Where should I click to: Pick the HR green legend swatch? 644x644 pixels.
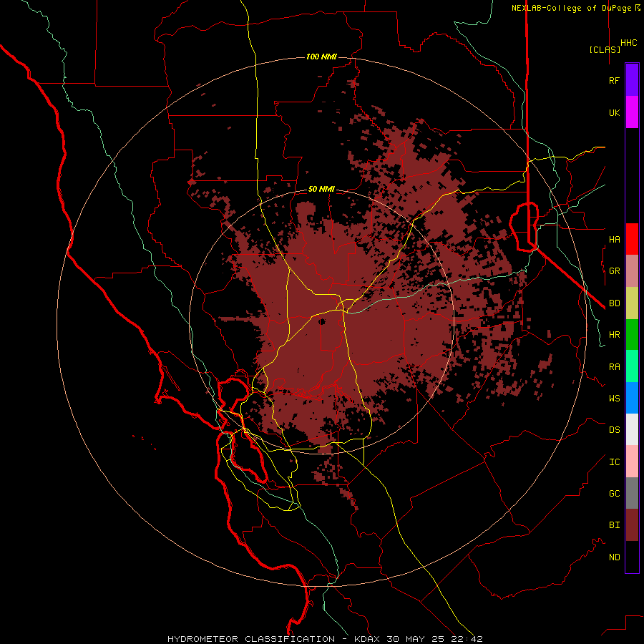[x=632, y=335]
